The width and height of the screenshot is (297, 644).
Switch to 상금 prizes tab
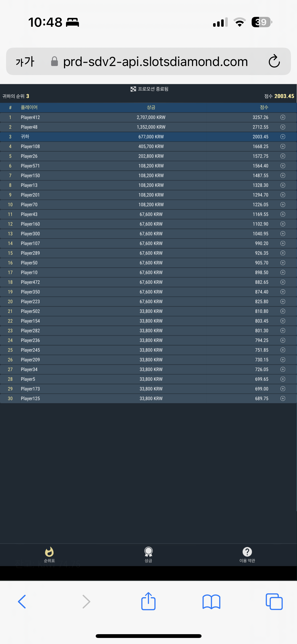click(148, 555)
